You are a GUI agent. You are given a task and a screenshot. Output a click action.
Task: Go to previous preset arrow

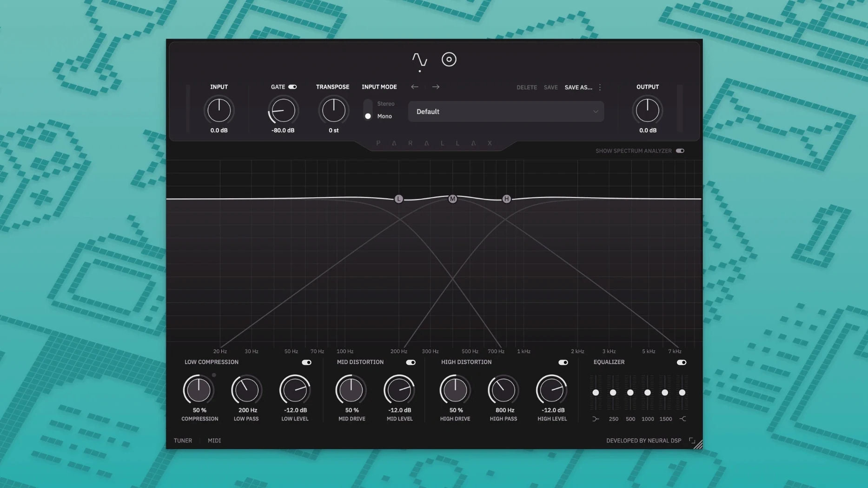pos(415,87)
